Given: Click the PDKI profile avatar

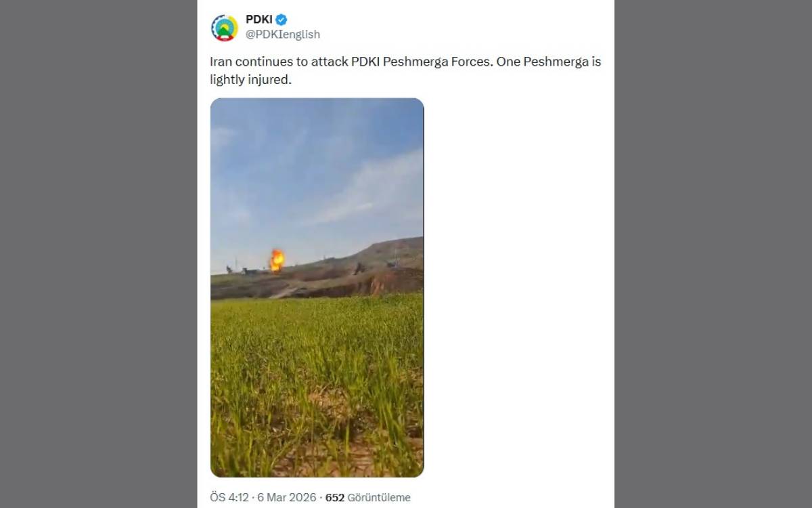Looking at the screenshot, I should point(225,28).
